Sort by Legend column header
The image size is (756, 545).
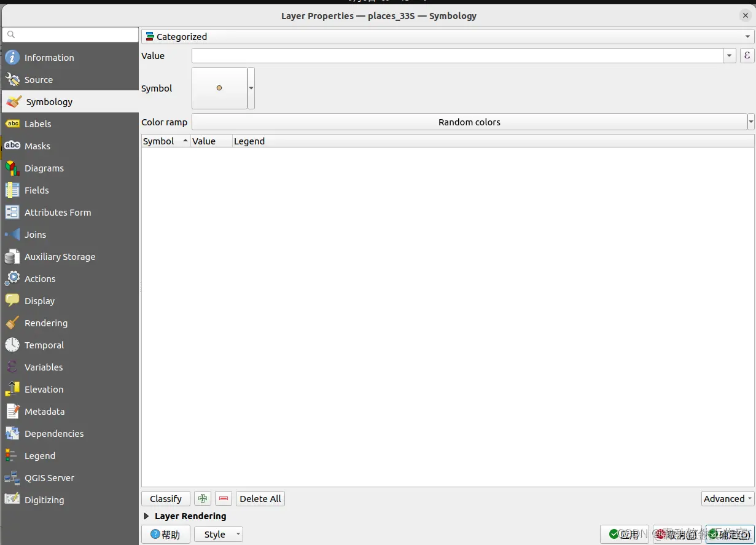coord(493,141)
